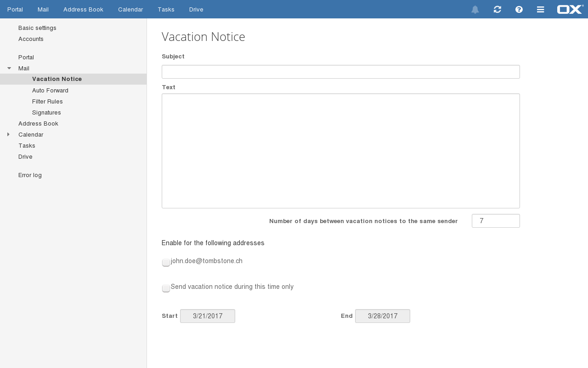Collapse the Mail settings tree node

tap(9, 68)
